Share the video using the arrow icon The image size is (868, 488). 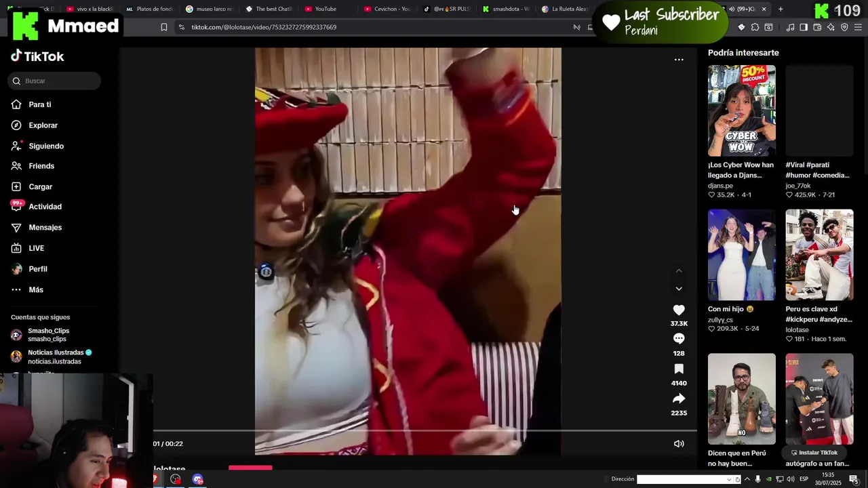tap(679, 399)
